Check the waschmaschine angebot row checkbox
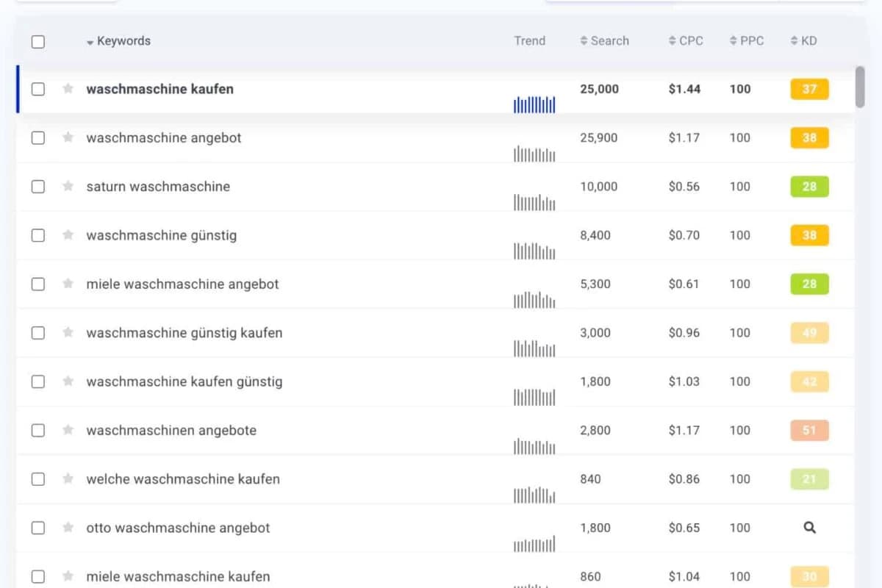 click(38, 137)
